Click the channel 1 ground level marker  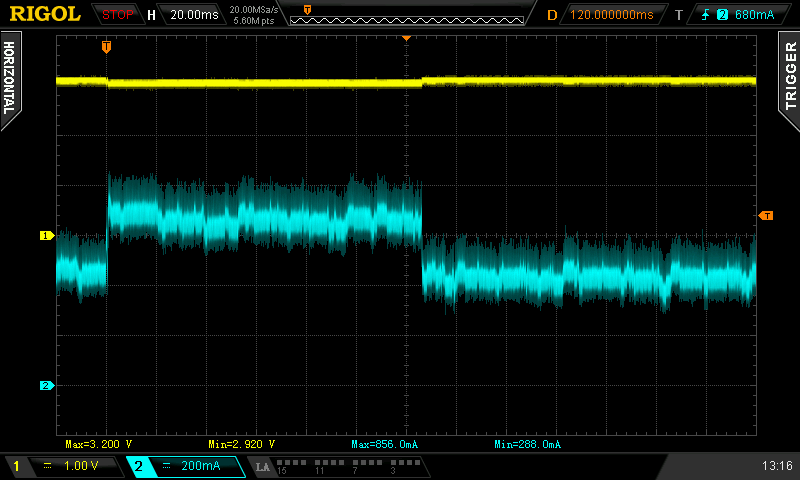coord(46,235)
